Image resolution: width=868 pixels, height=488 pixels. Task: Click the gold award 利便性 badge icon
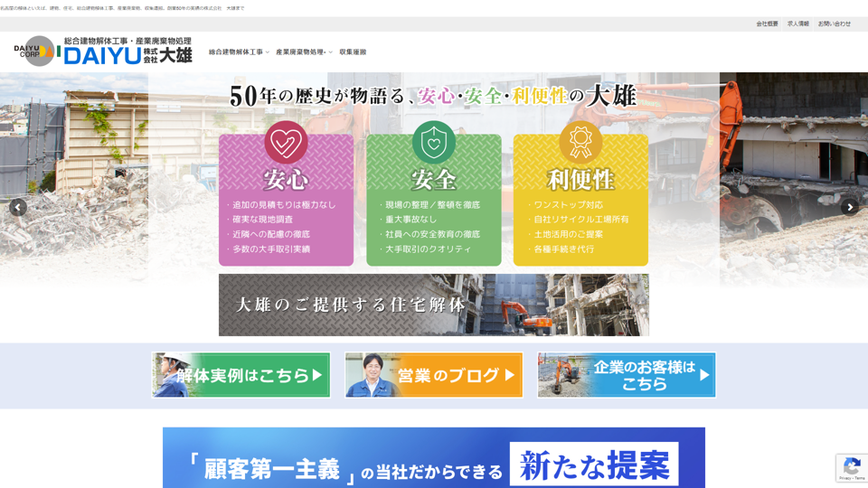580,142
